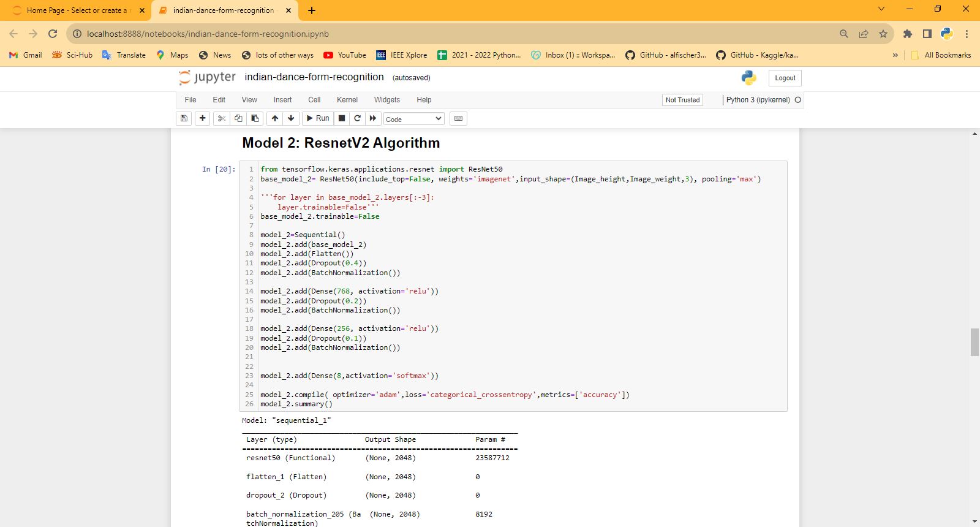Open the command palette keyboard icon

458,118
